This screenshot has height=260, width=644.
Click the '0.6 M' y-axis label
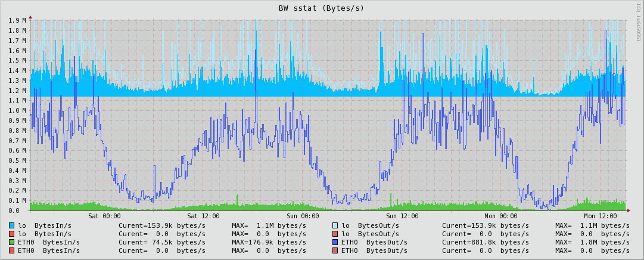click(x=17, y=150)
